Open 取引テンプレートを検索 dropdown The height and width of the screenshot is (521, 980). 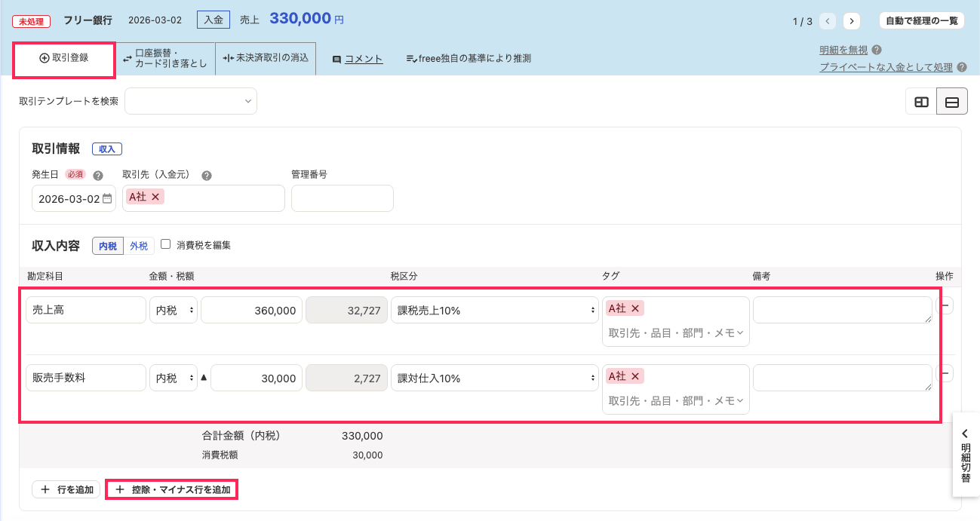[x=191, y=101]
